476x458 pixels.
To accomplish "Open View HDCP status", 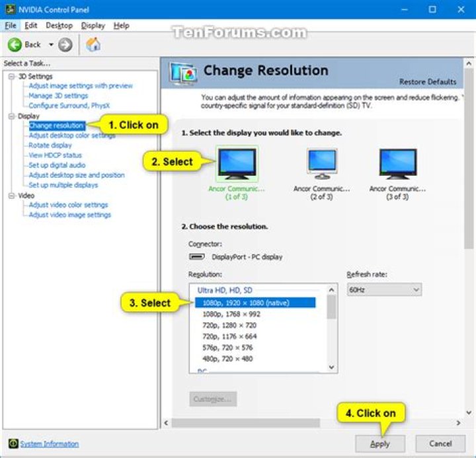I will pos(56,155).
